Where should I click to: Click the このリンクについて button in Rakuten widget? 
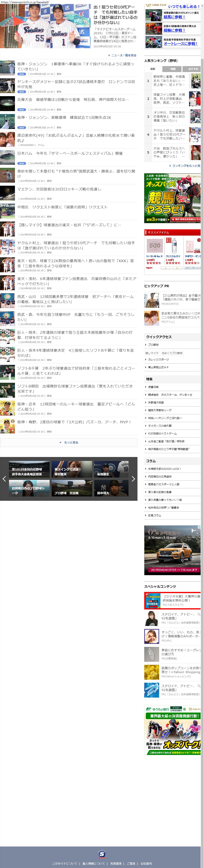click(192, 268)
